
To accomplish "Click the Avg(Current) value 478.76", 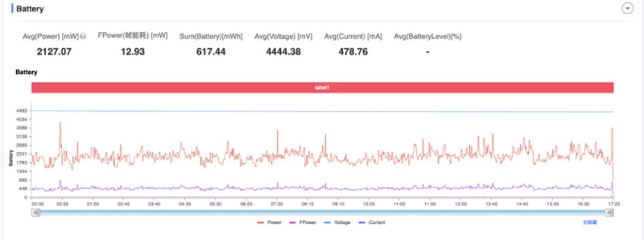I will click(353, 52).
